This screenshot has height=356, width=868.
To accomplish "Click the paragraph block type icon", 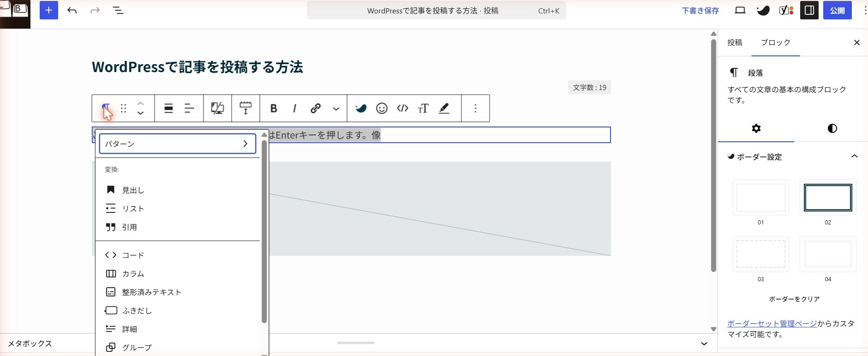I will [x=106, y=109].
